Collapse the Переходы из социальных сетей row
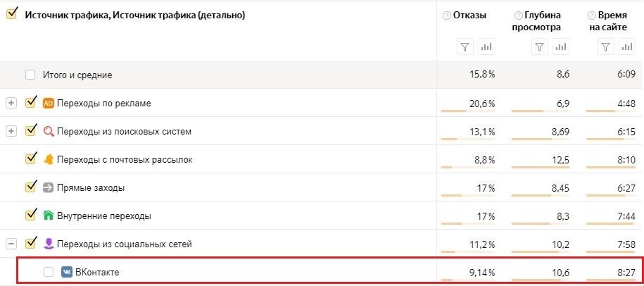The height and width of the screenshot is (286, 644). click(x=11, y=244)
